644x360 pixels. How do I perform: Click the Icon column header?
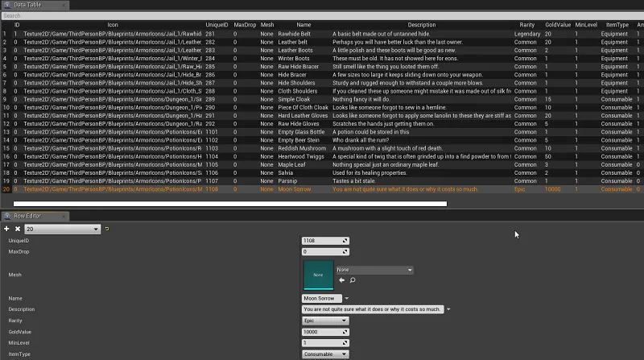(113, 25)
